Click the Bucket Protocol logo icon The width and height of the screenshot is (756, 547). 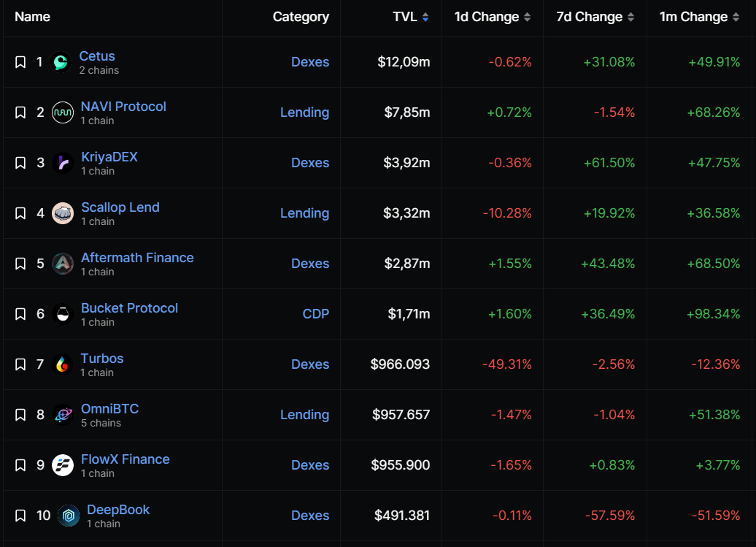63,315
